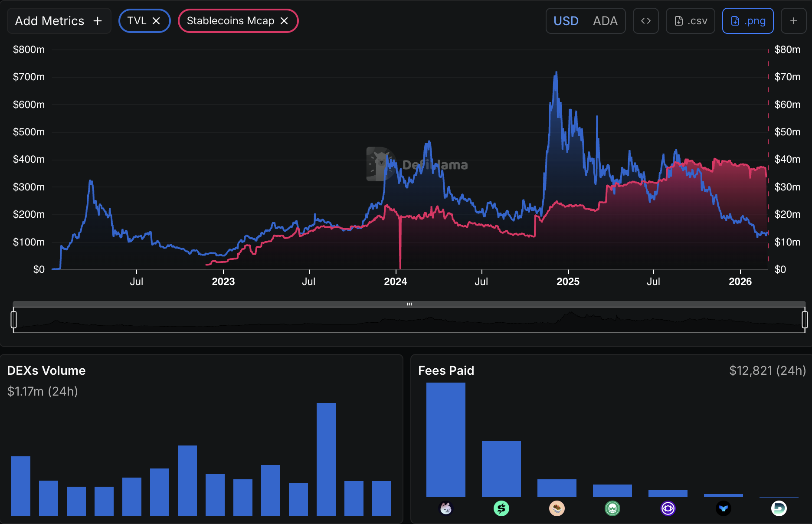Click the embed code angle-brackets icon
Image resolution: width=812 pixels, height=524 pixels.
(645, 20)
